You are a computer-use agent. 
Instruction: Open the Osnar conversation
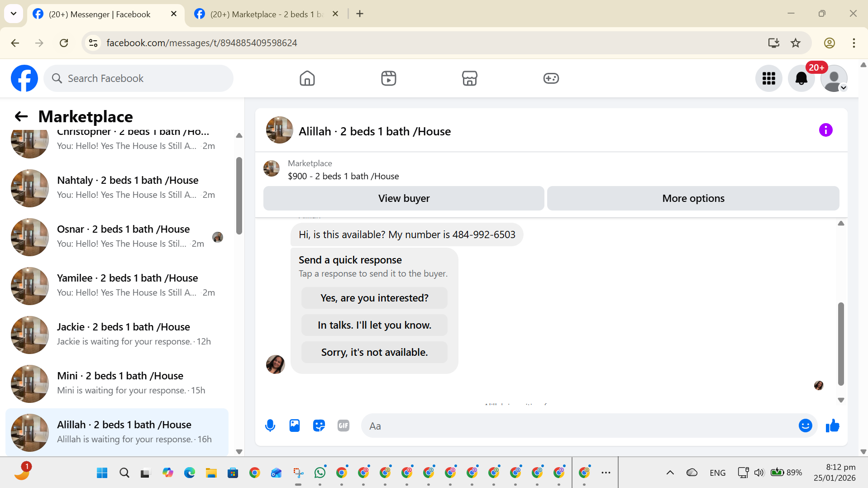(x=117, y=237)
